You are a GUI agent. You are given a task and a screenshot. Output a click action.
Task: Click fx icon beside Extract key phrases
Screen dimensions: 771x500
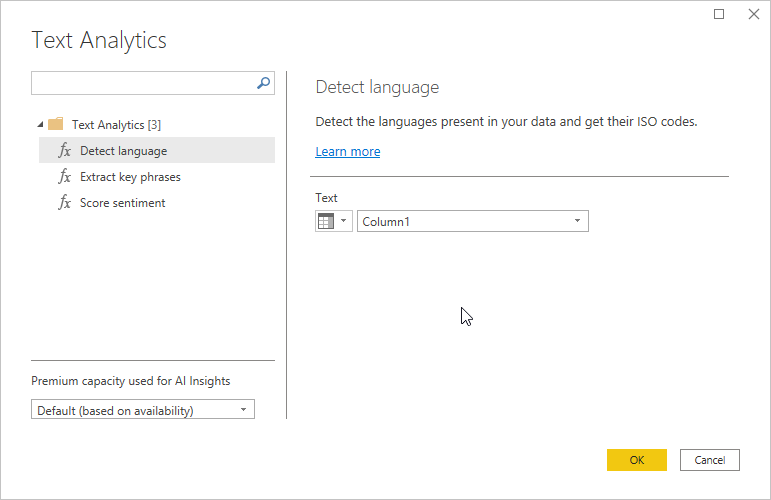pos(64,176)
